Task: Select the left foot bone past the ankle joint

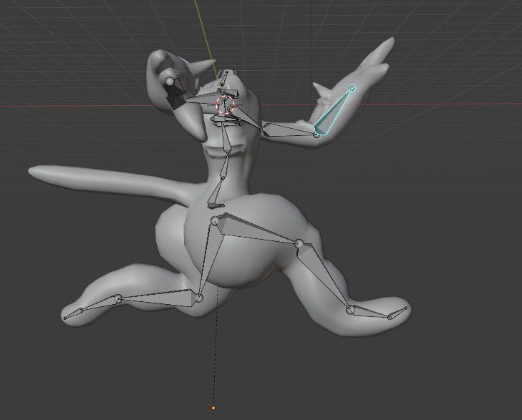Action: point(100,305)
